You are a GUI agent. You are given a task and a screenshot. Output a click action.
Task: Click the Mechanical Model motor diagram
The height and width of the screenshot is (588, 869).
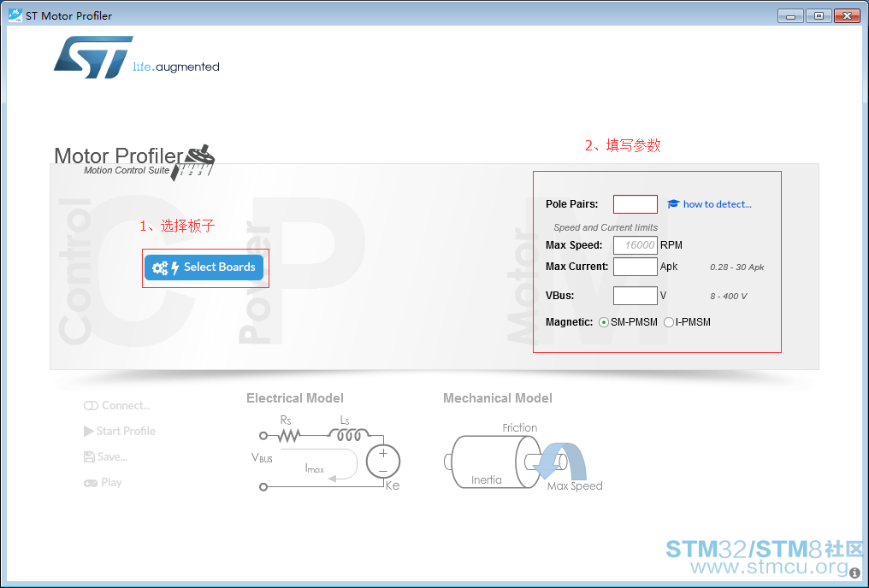523,457
